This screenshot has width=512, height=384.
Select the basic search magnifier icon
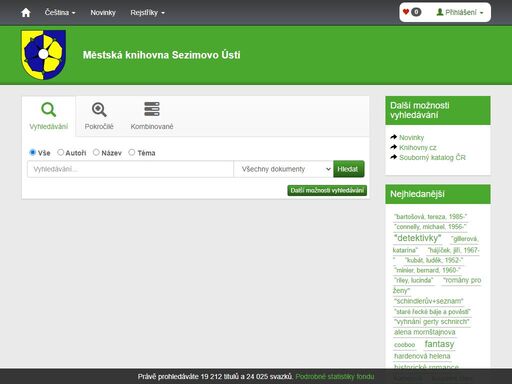(x=49, y=109)
